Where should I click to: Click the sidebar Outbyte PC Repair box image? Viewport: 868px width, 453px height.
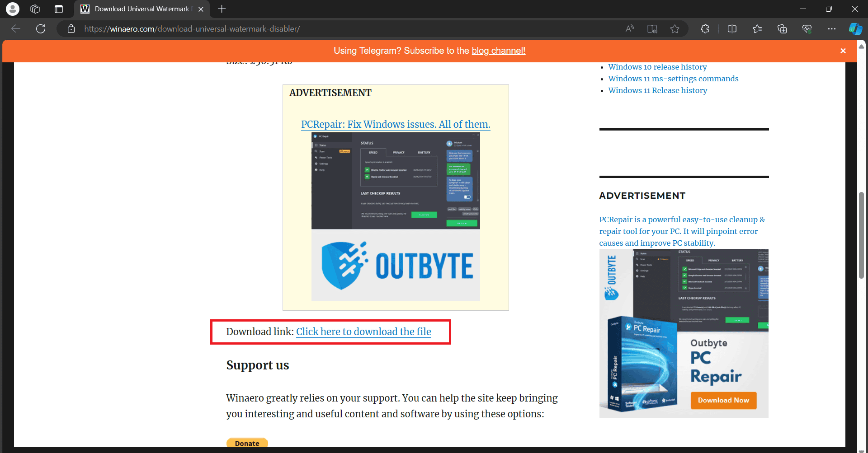684,333
